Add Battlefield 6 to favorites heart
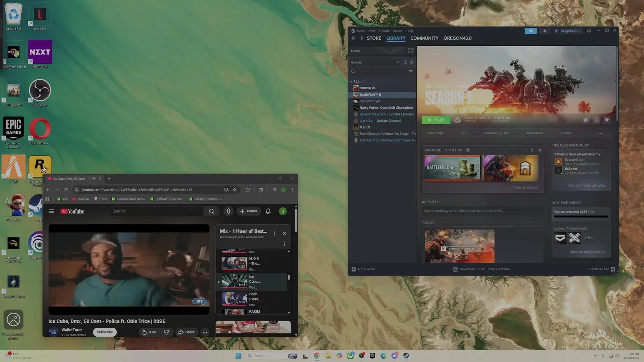Image resolution: width=644 pixels, height=362 pixels. [x=607, y=120]
